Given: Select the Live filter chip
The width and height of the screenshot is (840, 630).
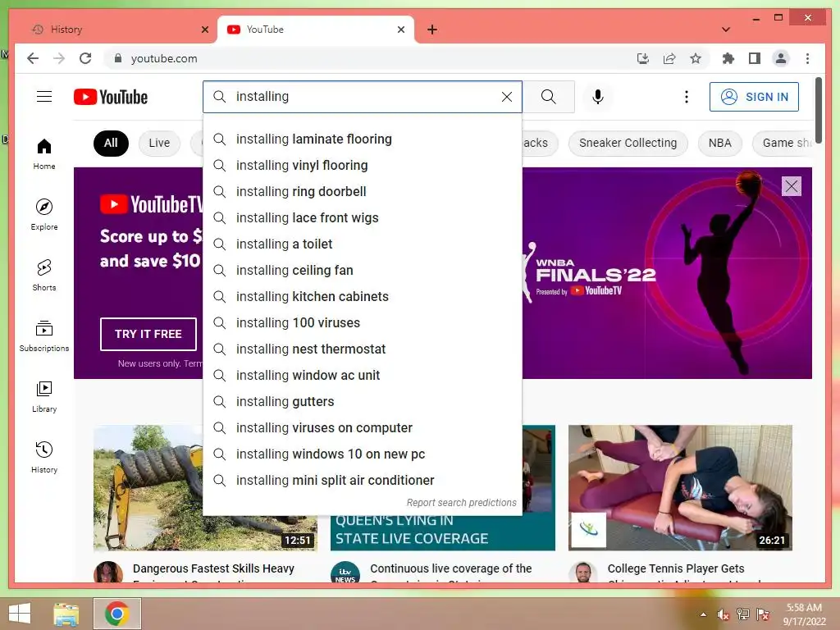Looking at the screenshot, I should [159, 143].
